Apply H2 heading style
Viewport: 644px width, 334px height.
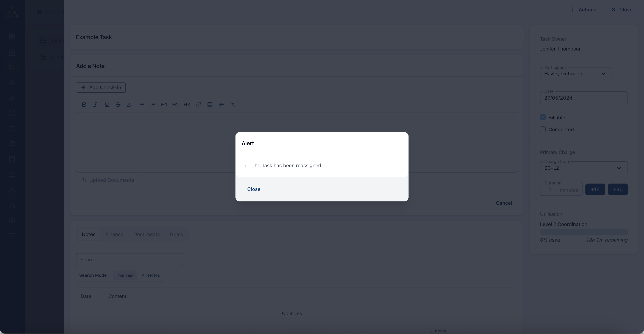tap(176, 105)
